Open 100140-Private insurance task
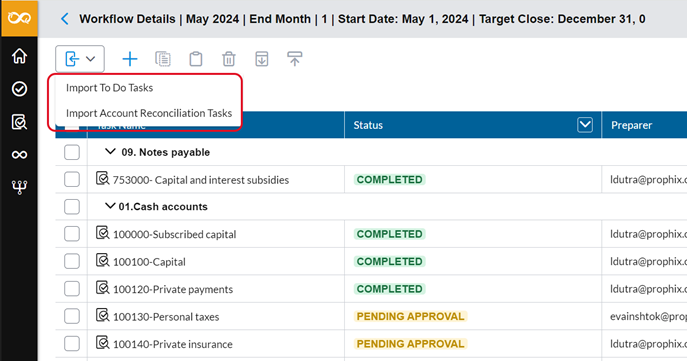This screenshot has width=687, height=361. coord(173,344)
